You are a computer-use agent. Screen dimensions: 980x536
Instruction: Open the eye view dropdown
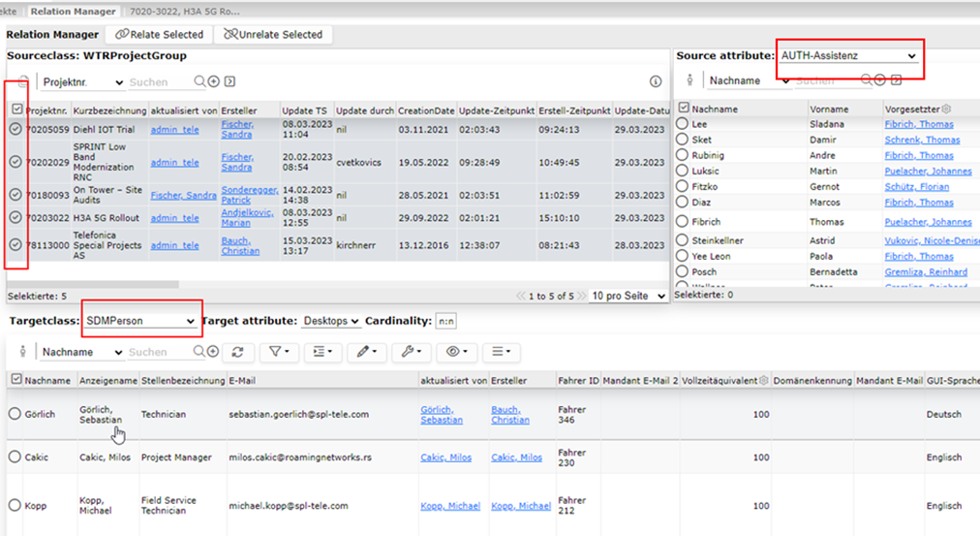pos(456,352)
